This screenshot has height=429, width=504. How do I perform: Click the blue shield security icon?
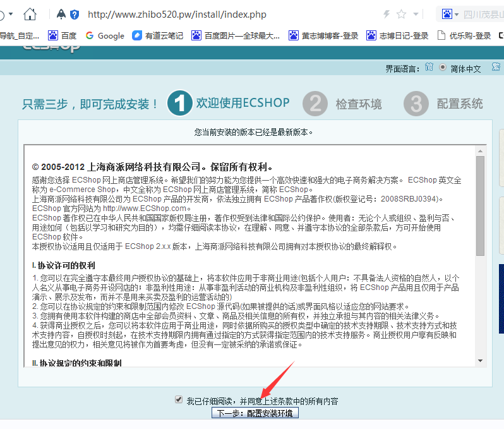pyautogui.click(x=75, y=14)
